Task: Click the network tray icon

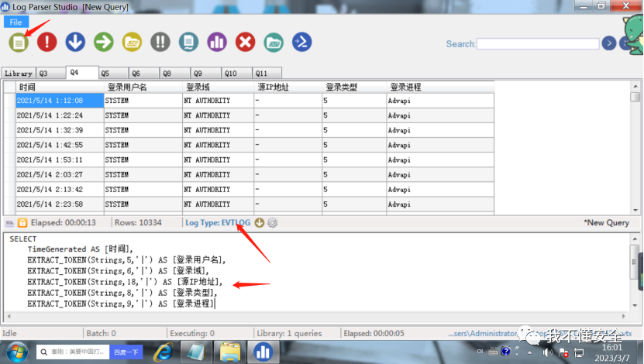Action: 579,352
